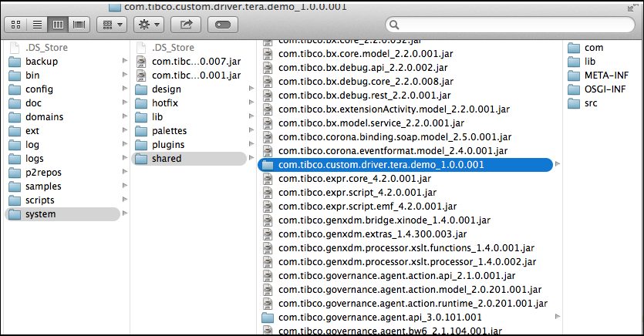Select com.tibco.bx.model.service_2.2.0.001.jar icon
The width and height of the screenshot is (644, 336).
point(268,123)
